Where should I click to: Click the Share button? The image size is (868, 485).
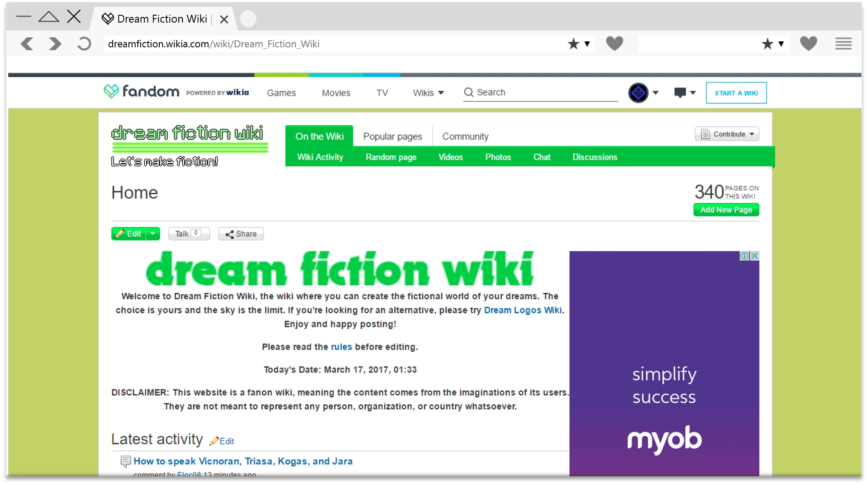[241, 234]
